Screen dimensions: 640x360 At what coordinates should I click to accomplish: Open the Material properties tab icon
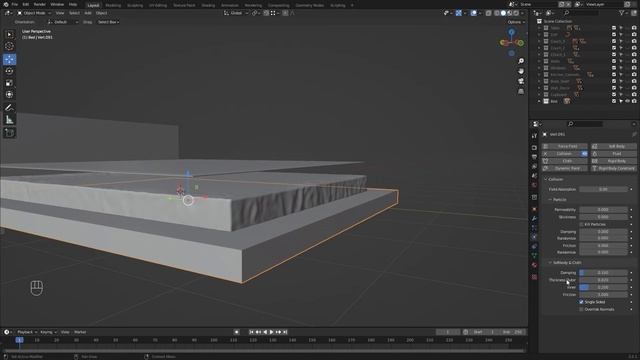coord(534,265)
